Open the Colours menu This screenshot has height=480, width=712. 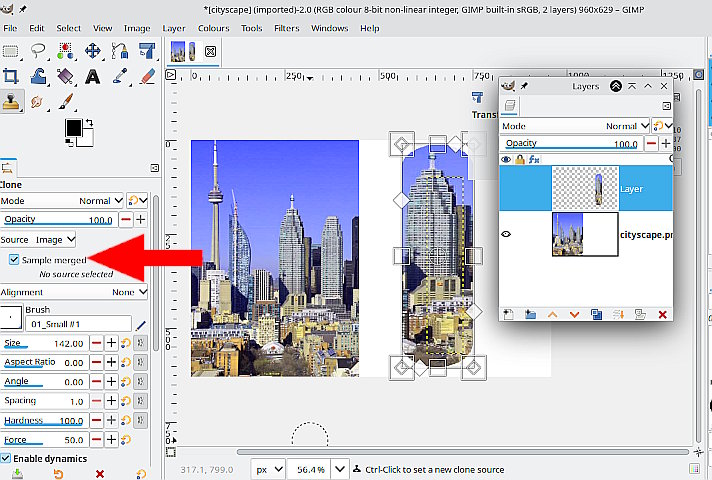click(213, 28)
